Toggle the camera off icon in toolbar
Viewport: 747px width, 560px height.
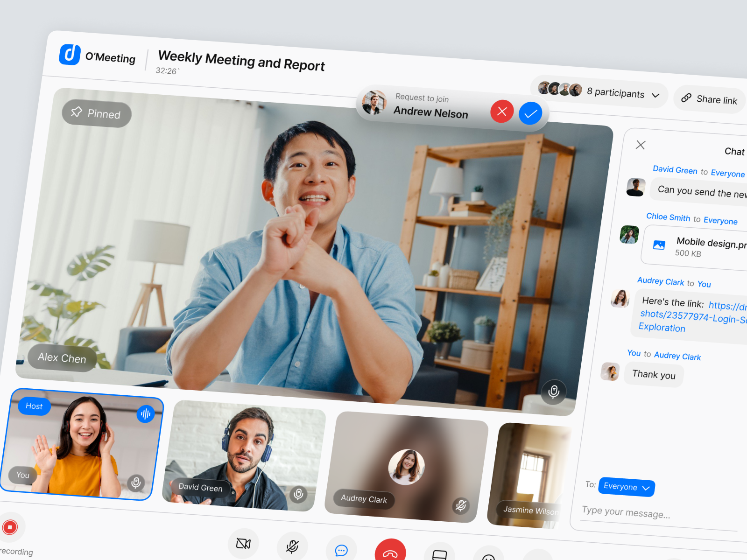[x=243, y=544]
